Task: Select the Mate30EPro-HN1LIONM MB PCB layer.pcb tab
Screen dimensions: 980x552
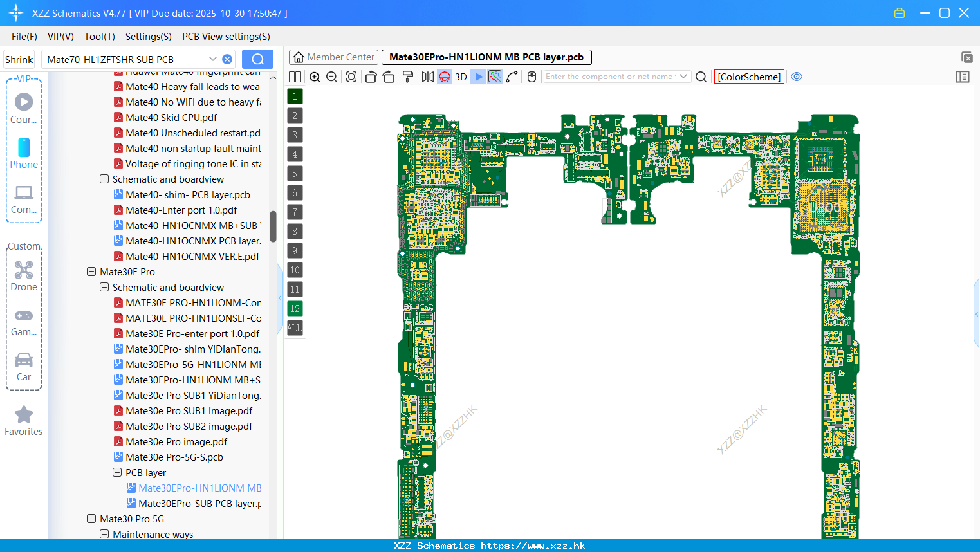Action: coord(486,57)
